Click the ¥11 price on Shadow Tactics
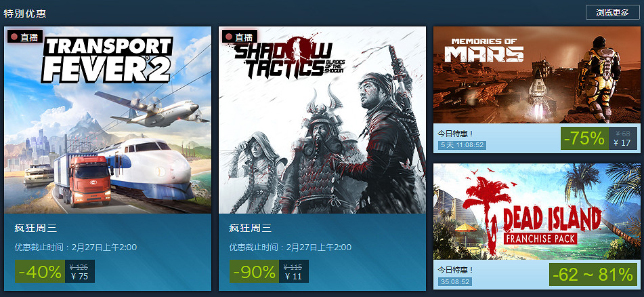This screenshot has width=644, height=297. 294,277
